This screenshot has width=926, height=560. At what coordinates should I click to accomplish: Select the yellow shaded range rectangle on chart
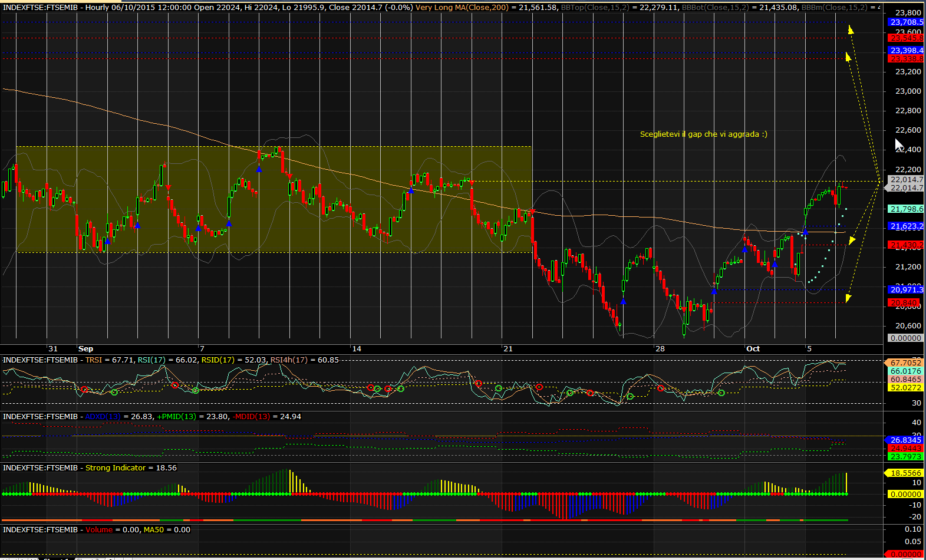(x=273, y=199)
